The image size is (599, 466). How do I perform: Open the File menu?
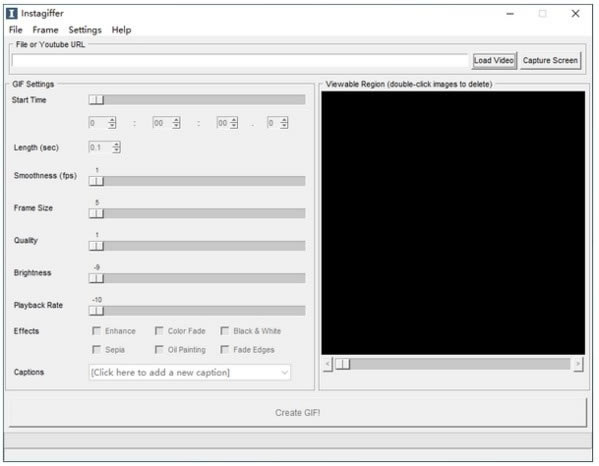click(x=16, y=30)
